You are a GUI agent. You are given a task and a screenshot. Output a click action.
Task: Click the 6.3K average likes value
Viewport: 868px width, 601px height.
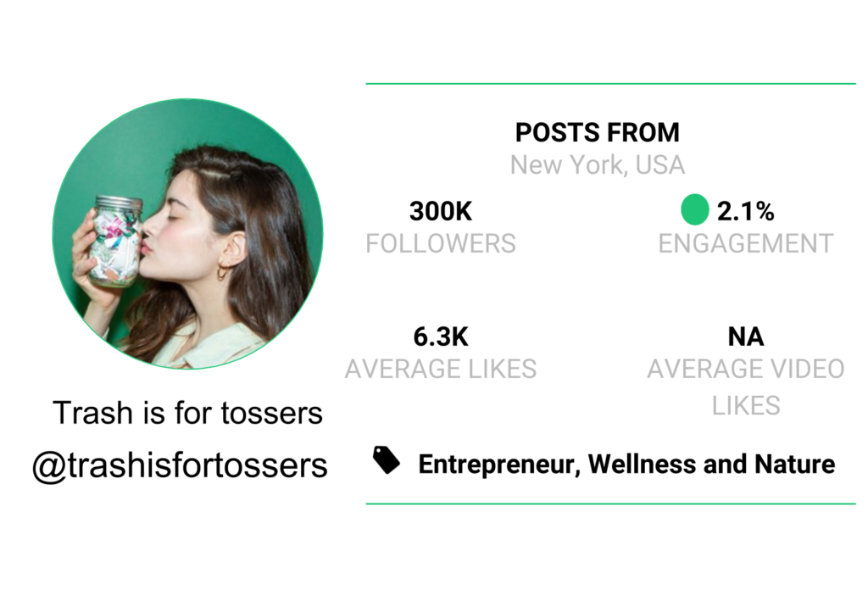441,337
